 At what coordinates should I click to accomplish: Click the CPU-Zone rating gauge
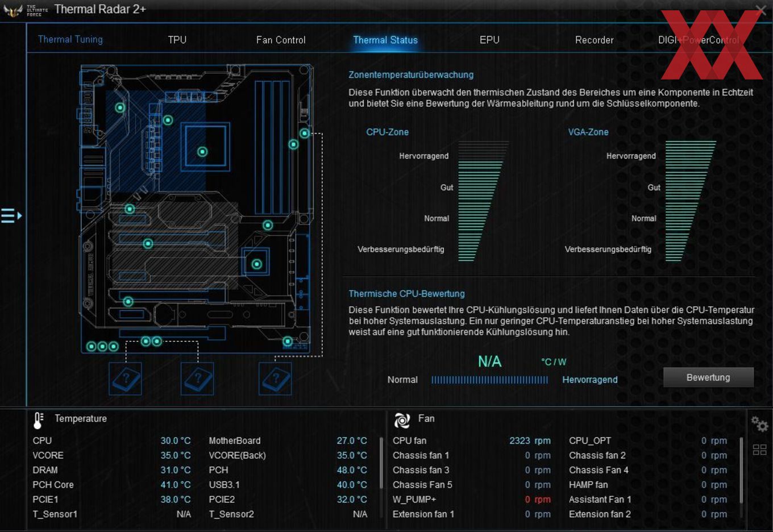click(483, 201)
